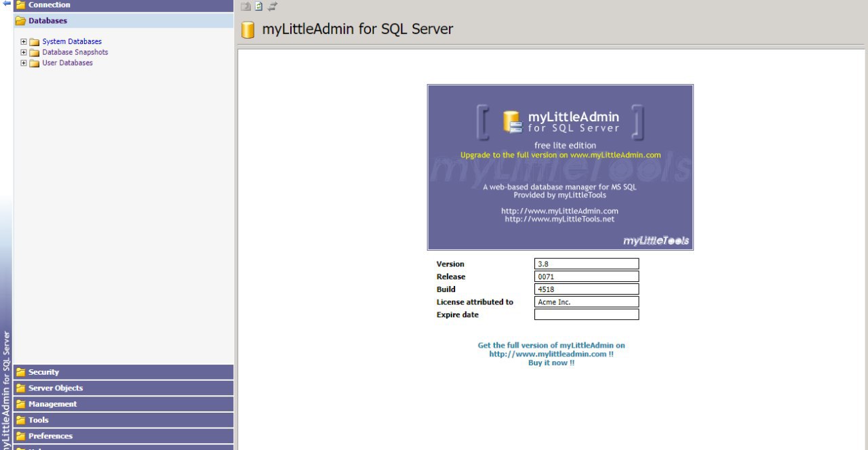Click the Security panel folder icon

pyautogui.click(x=20, y=372)
